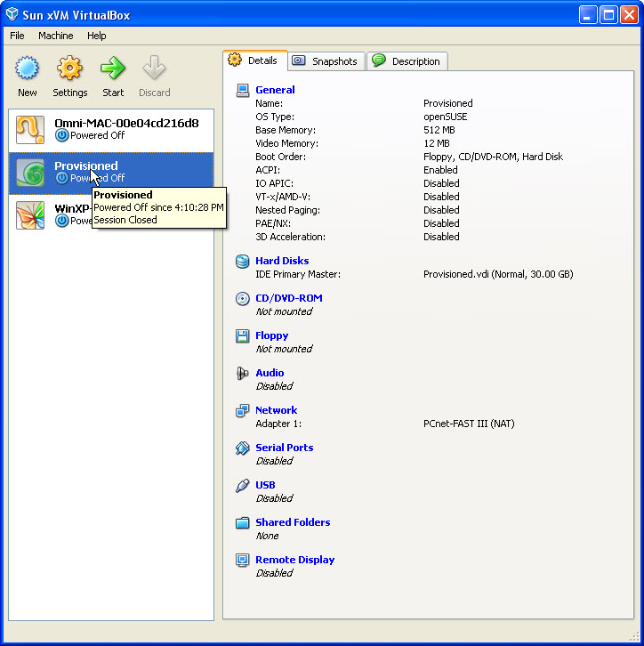The height and width of the screenshot is (646, 644).
Task: Click the USB plug icon
Action: [x=243, y=486]
